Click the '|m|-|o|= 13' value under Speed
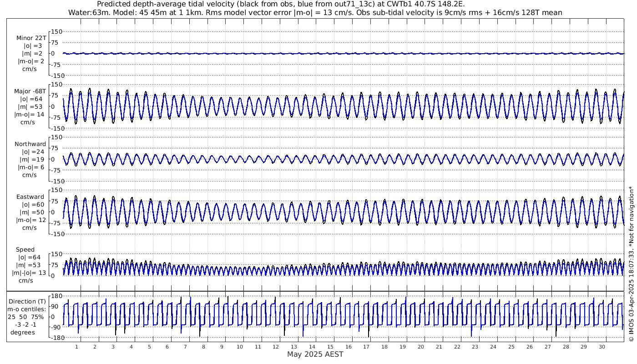The height and width of the screenshot is (364, 637). pos(30,273)
